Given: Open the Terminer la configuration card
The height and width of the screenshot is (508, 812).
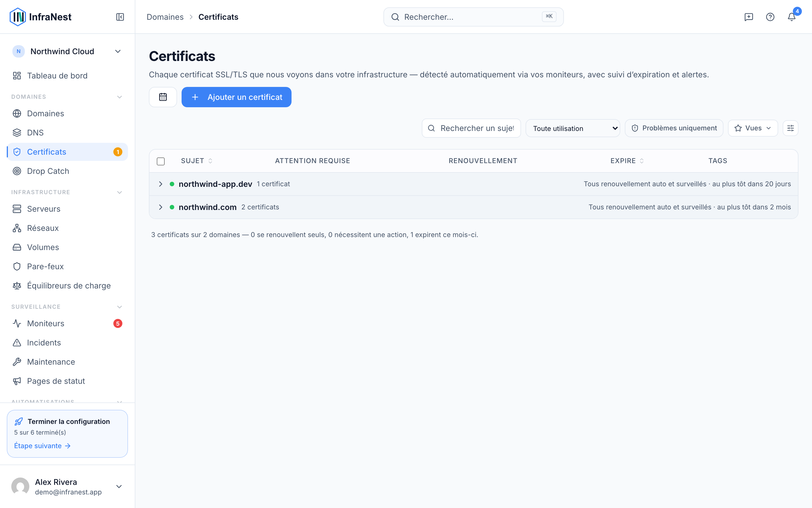Looking at the screenshot, I should click(x=67, y=433).
